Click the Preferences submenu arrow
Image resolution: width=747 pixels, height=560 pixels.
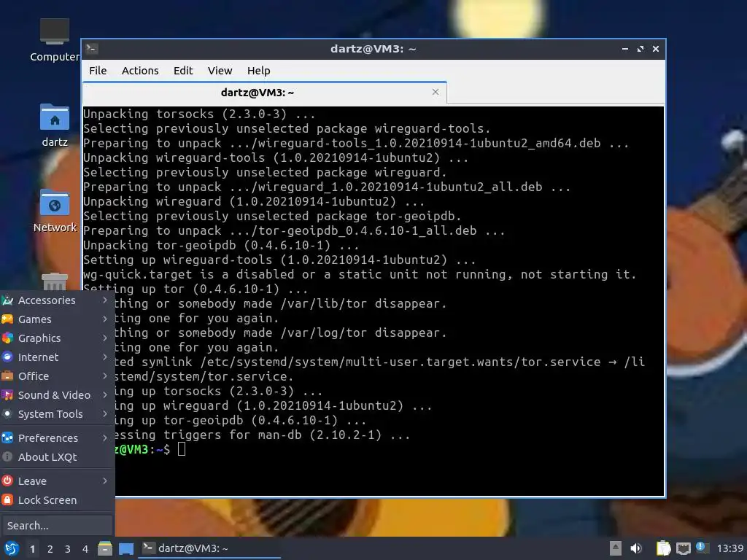click(x=105, y=438)
